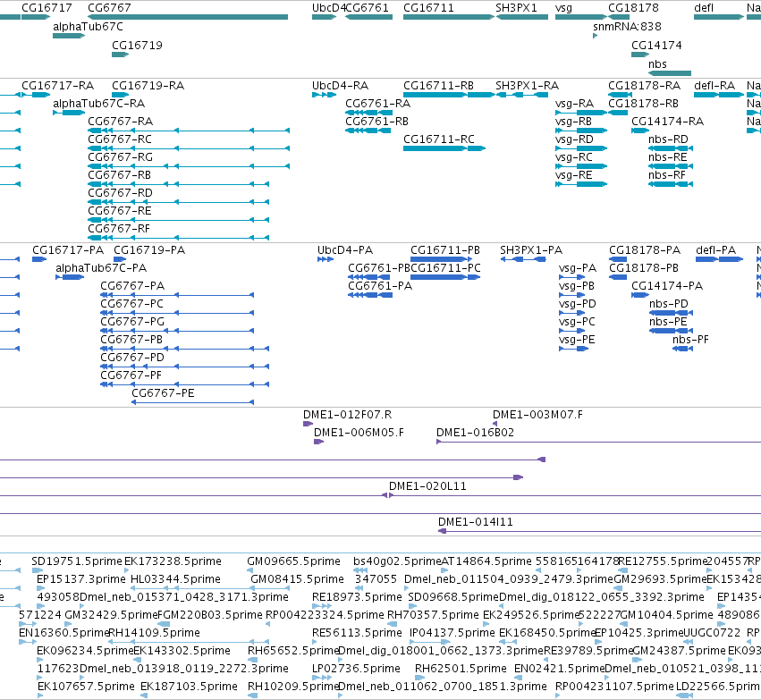Open transcript UbcD4-RA
761x700 pixels.
tap(340, 86)
